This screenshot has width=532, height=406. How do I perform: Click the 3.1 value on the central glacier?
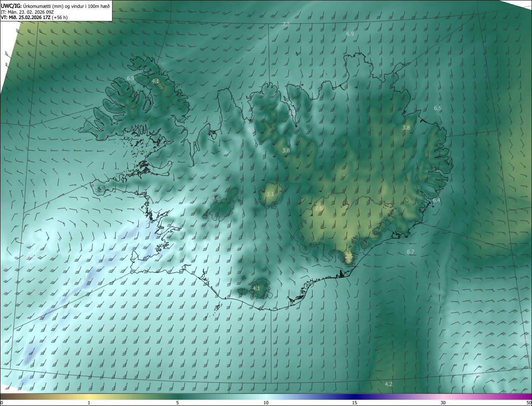point(270,194)
